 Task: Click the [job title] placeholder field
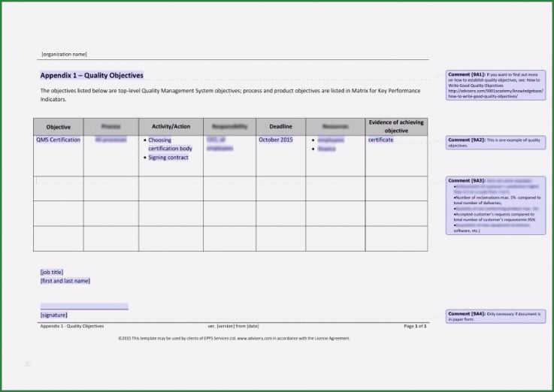coord(52,272)
